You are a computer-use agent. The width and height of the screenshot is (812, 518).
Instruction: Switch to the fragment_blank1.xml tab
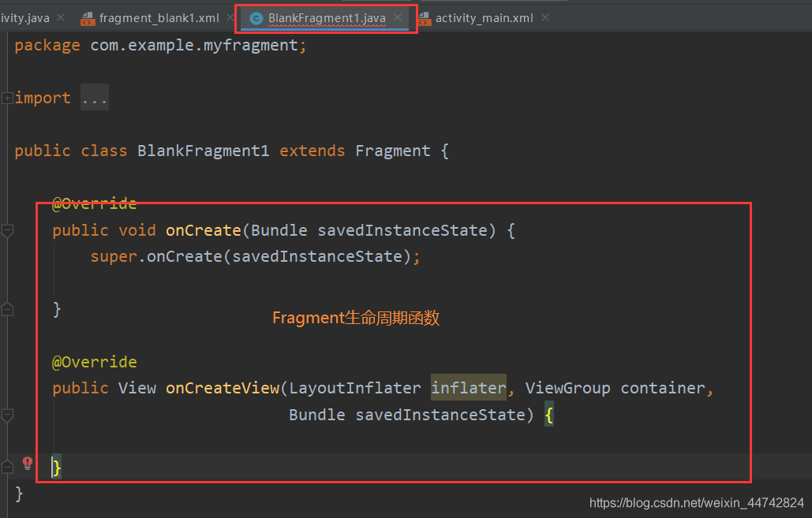(x=159, y=18)
